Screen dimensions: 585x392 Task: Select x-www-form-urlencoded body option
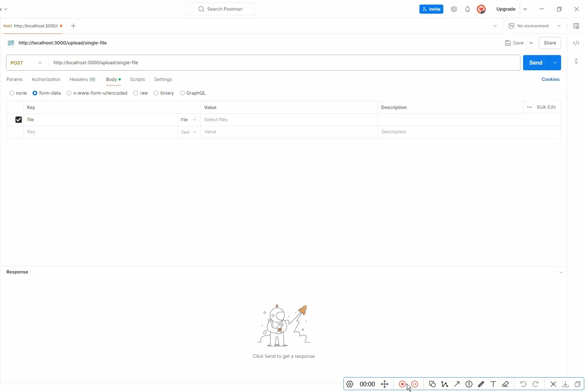(97, 93)
